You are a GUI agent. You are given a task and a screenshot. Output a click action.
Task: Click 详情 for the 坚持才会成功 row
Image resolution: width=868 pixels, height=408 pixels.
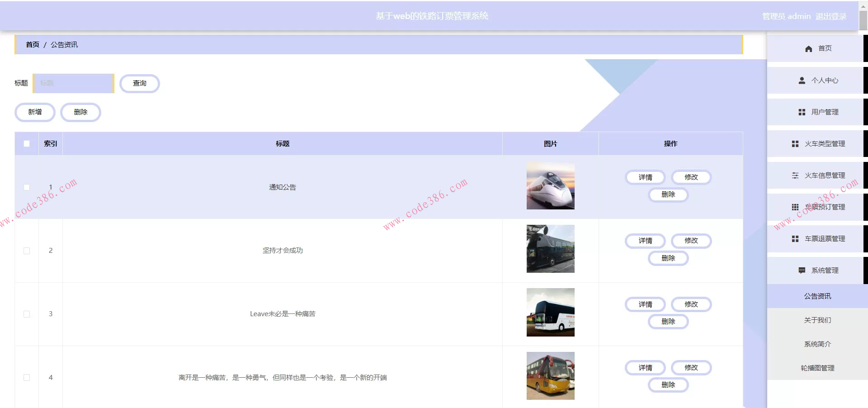[x=645, y=241]
